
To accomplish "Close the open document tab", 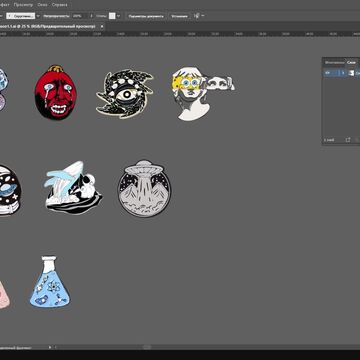I will tap(102, 26).
